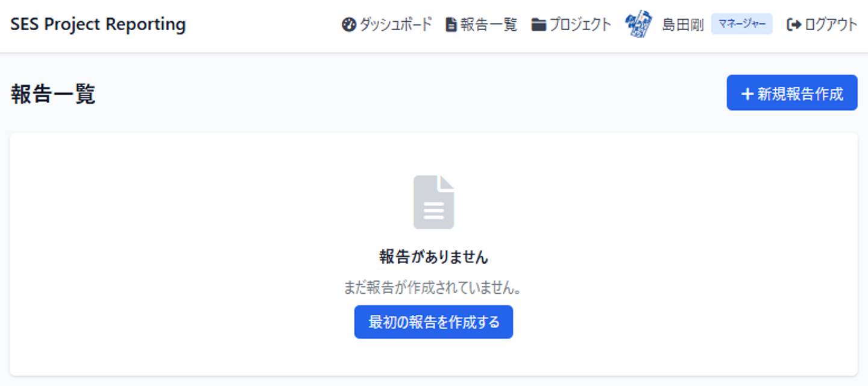Screen dimensions: 868x386
Task: Select the 報告一覧 navigation link
Action: 489,25
